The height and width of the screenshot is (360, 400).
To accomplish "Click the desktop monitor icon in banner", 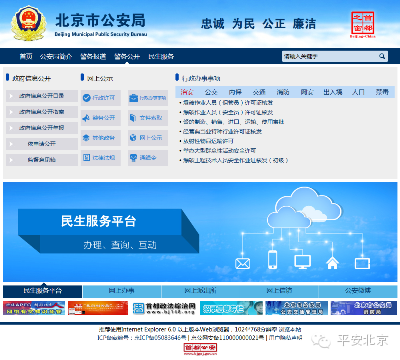I will (303, 262).
